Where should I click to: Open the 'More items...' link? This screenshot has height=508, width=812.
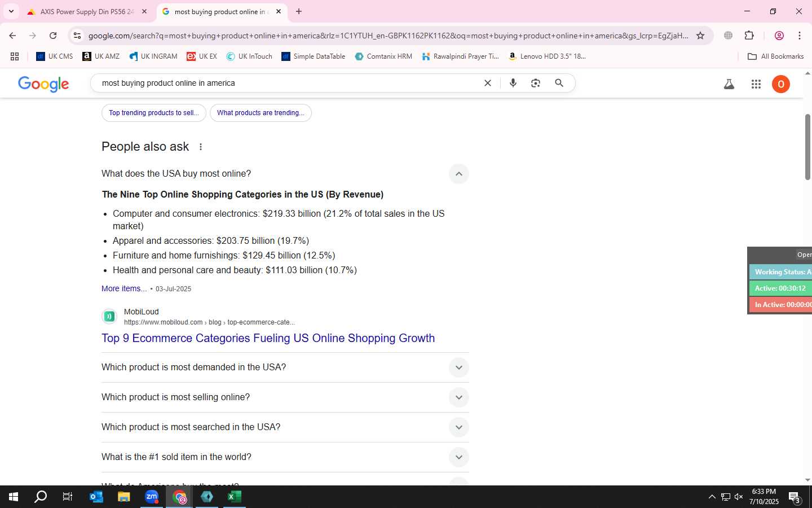[124, 288]
